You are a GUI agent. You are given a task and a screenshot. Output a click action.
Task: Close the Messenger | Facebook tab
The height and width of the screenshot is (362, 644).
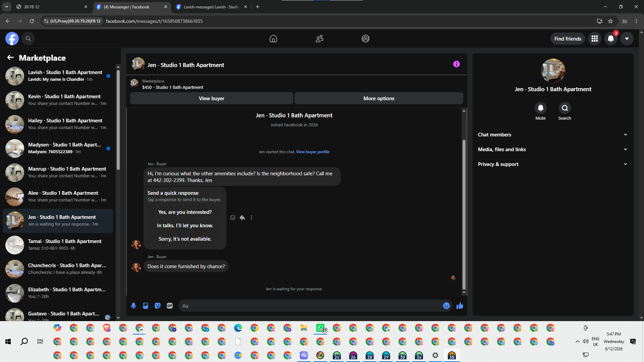[x=166, y=7]
